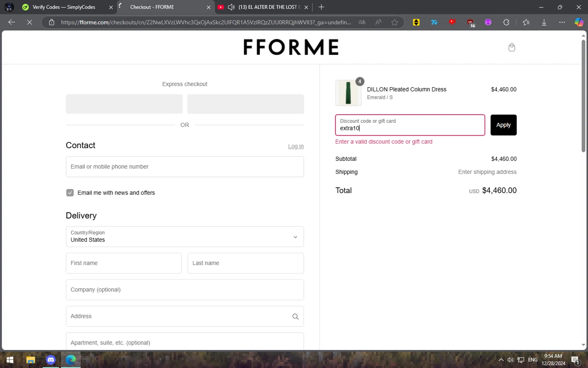Switch to Verify Codes — SimplyCodes tab
Viewport: 588px width, 368px height.
tap(64, 7)
